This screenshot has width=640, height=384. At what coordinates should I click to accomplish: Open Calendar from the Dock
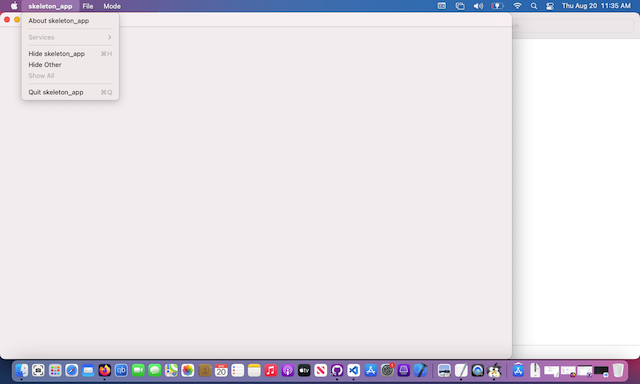tap(221, 371)
